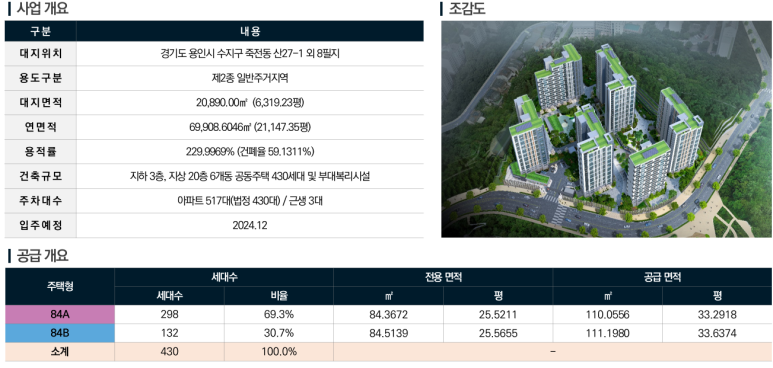Select the 25.5211 pyeong cell
The width and height of the screenshot is (773, 368).
tap(498, 315)
